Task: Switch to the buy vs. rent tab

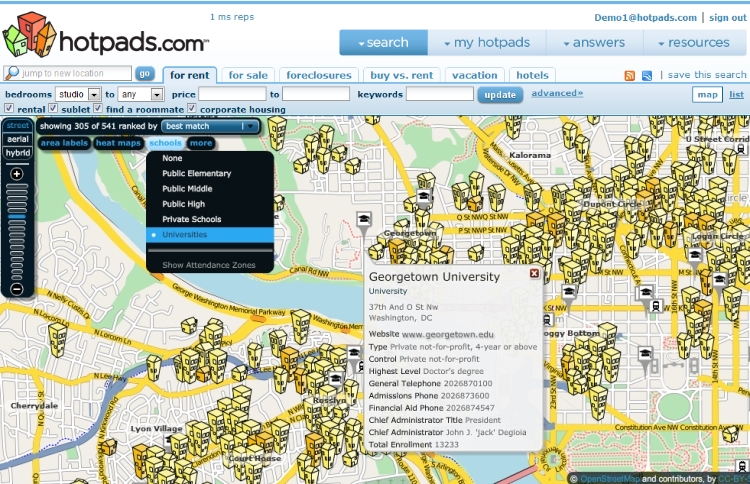Action: click(402, 75)
